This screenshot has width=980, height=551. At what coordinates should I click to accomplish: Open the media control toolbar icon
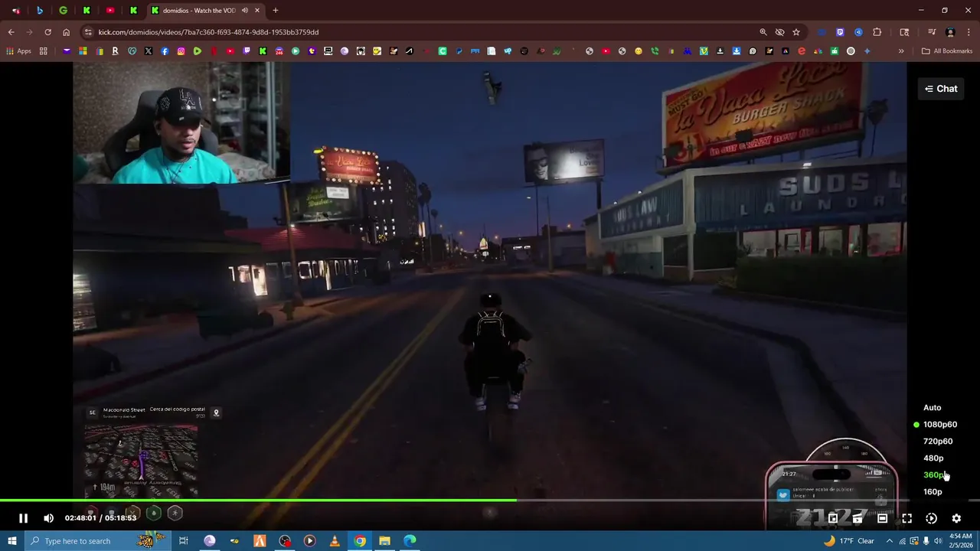932,32
